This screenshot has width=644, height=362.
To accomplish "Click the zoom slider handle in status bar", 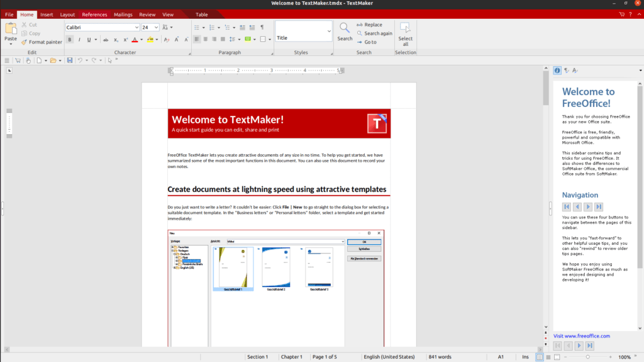I will click(x=588, y=357).
